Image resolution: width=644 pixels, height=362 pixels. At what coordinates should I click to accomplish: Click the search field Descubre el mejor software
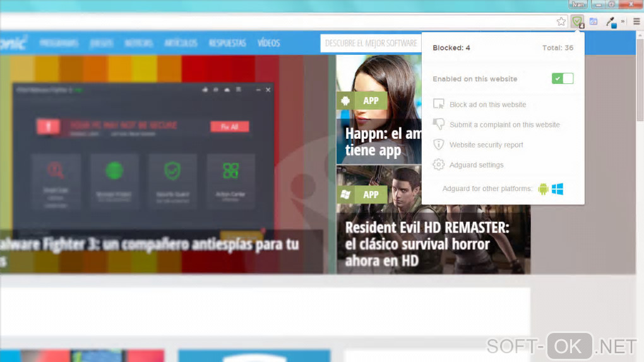371,43
